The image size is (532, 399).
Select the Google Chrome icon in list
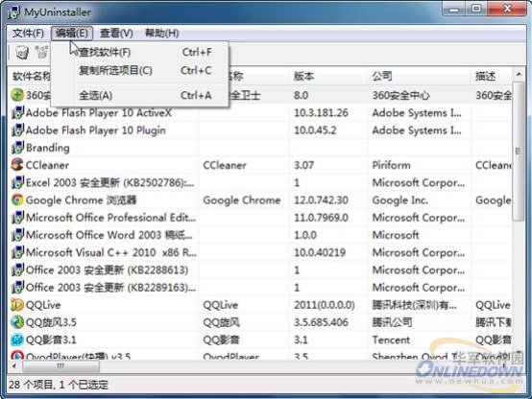point(17,199)
